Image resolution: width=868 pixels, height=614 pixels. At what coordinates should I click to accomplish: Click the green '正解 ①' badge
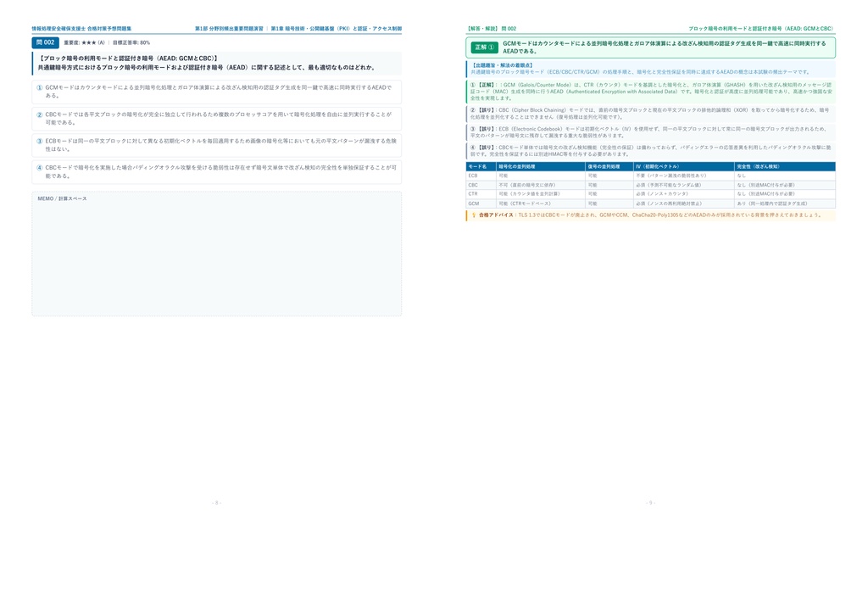click(484, 47)
